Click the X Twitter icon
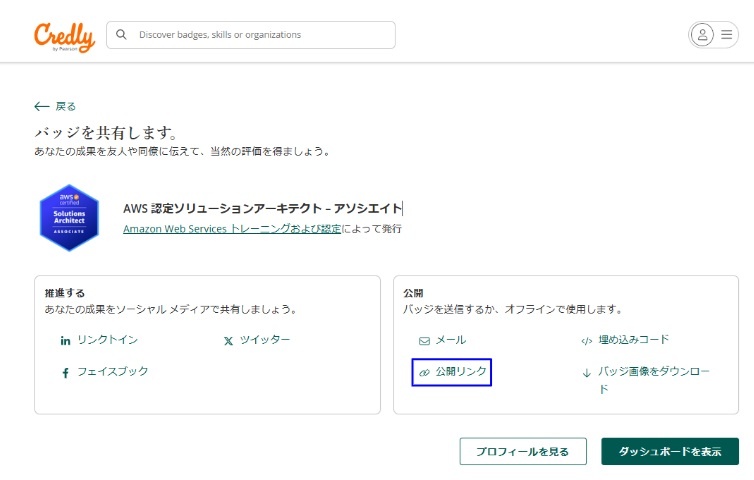754x480 pixels. 228,341
